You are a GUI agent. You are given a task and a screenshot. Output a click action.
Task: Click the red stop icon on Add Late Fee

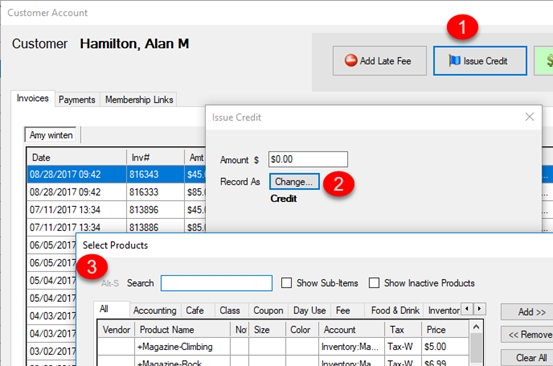351,61
